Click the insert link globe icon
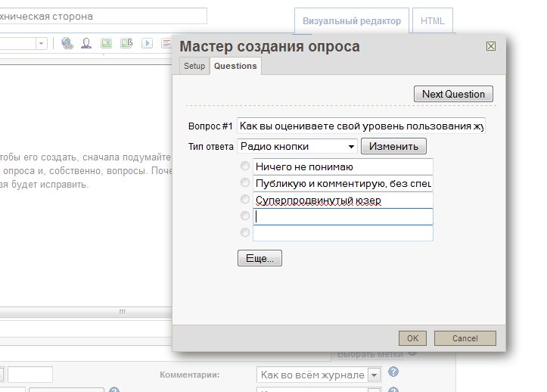The width and height of the screenshot is (547, 392). click(67, 43)
